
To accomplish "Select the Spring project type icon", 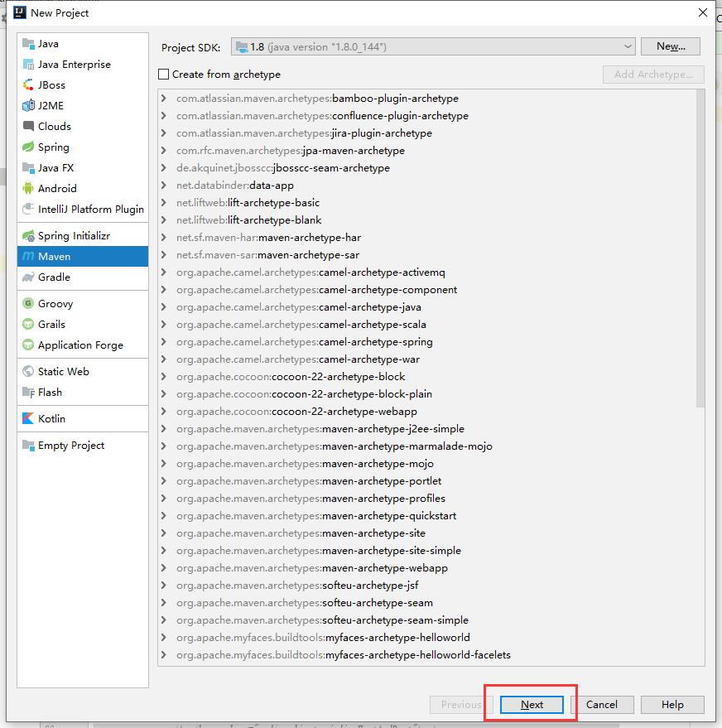I will pyautogui.click(x=29, y=147).
